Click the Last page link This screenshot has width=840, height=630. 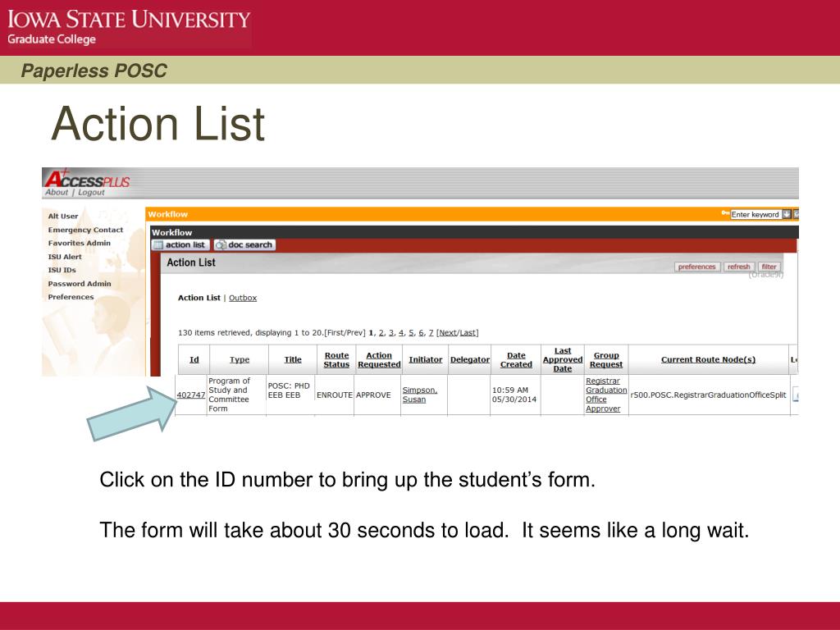click(x=467, y=333)
